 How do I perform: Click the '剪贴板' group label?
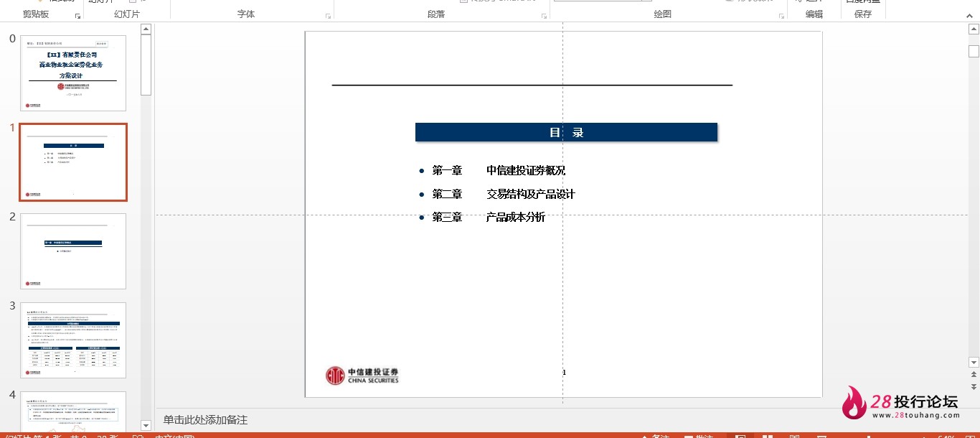pyautogui.click(x=36, y=14)
